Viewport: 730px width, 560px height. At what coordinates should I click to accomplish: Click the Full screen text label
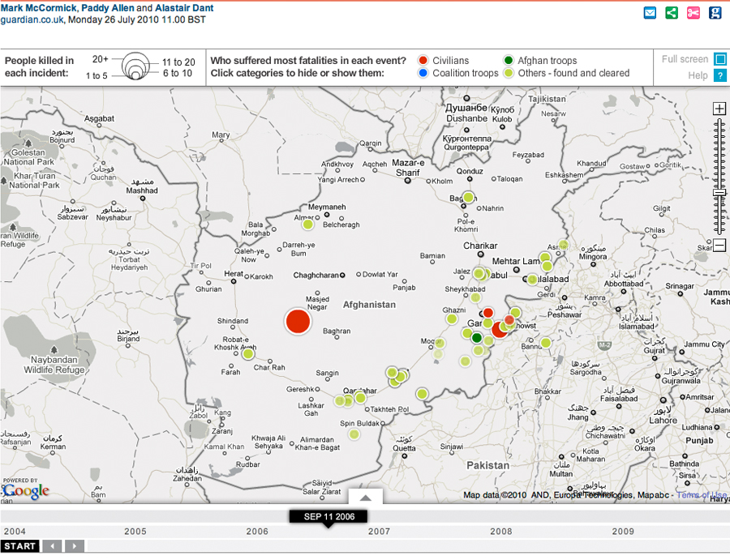point(685,59)
